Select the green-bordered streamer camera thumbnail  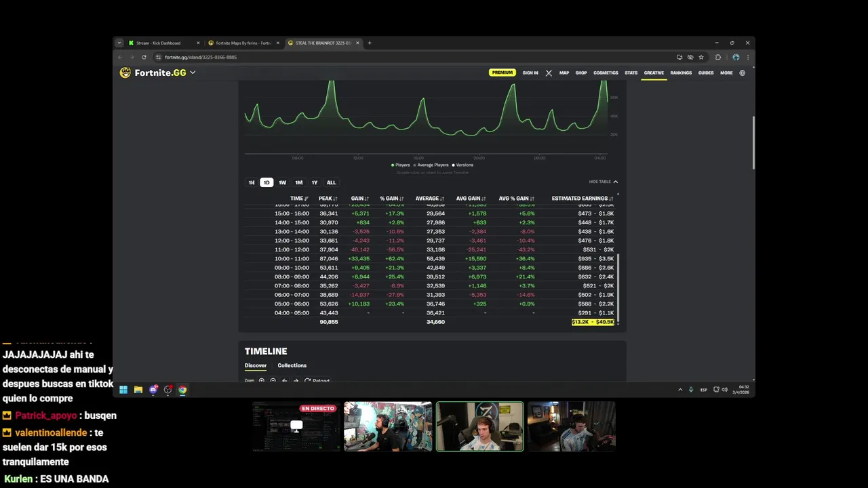[479, 426]
